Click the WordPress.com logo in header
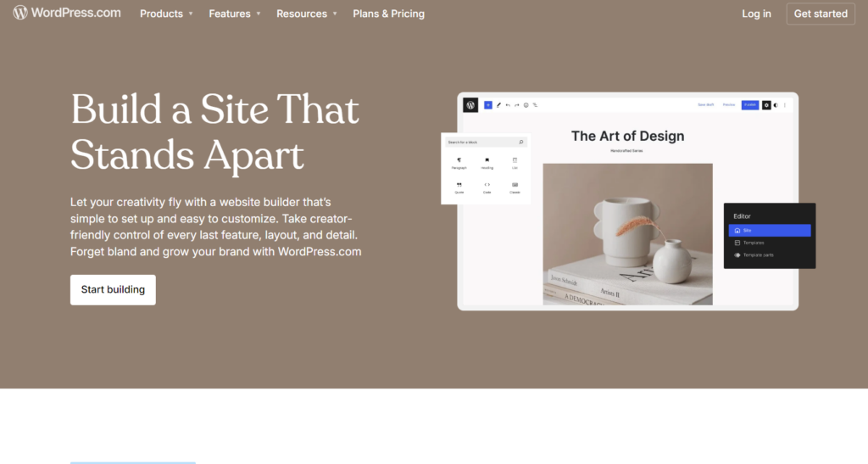Viewport: 868px width, 464px height. [66, 13]
